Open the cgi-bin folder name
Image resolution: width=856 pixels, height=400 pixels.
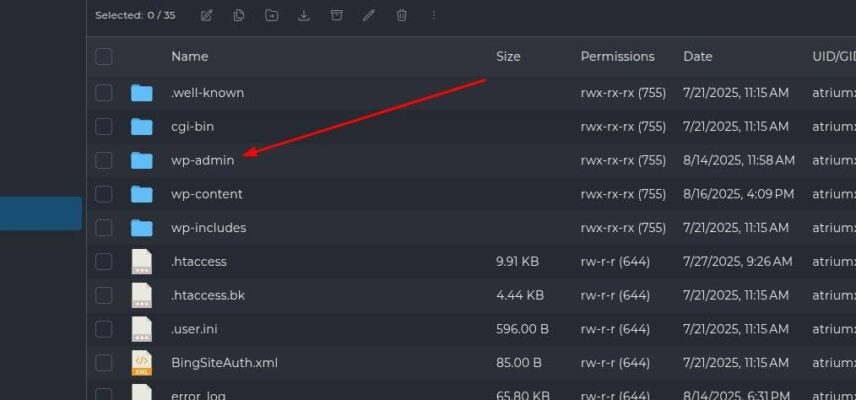[x=193, y=127]
